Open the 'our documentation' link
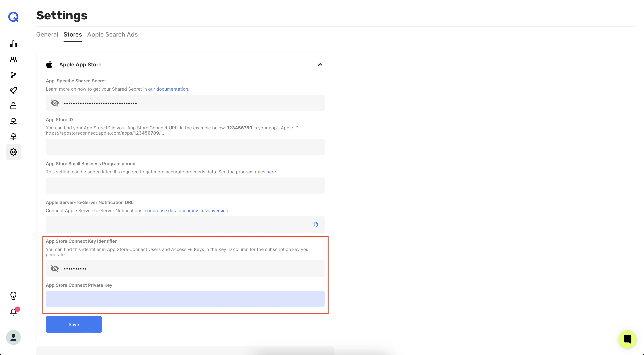Screen dimensions: 644x355 pyautogui.click(x=168, y=89)
